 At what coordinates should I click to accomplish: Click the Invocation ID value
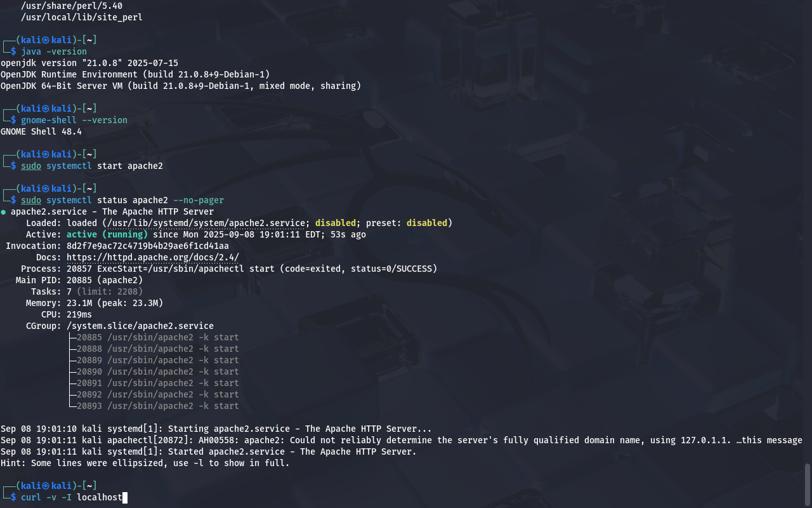pos(148,246)
